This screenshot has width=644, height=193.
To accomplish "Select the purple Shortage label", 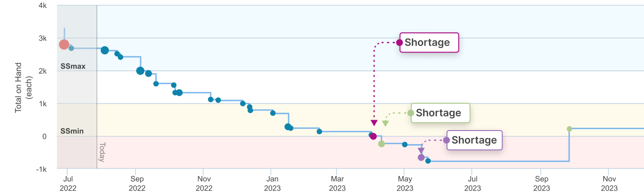I will pos(474,140).
